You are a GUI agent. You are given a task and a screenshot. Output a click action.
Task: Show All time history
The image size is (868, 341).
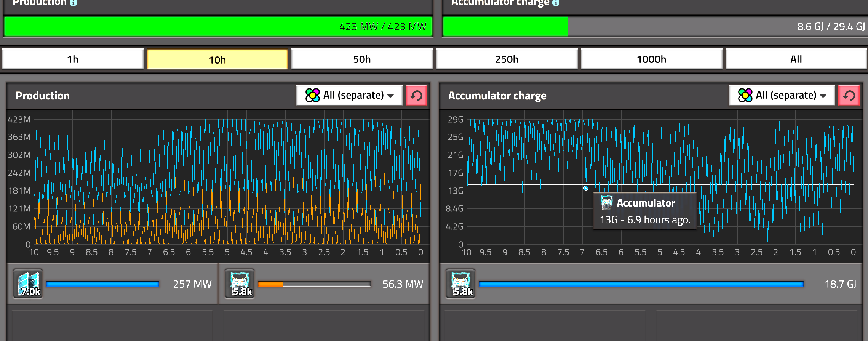pos(796,59)
